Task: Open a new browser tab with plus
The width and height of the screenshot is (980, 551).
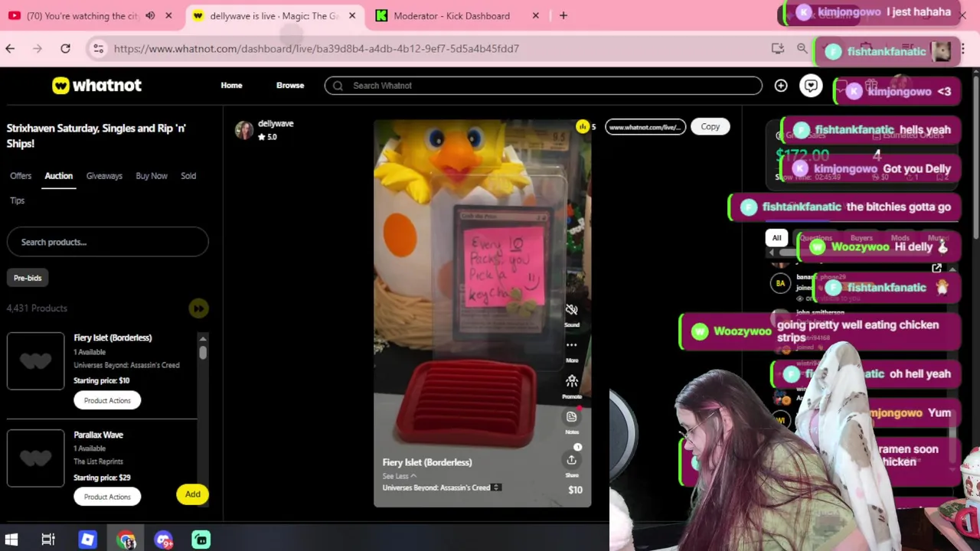Action: (x=563, y=15)
